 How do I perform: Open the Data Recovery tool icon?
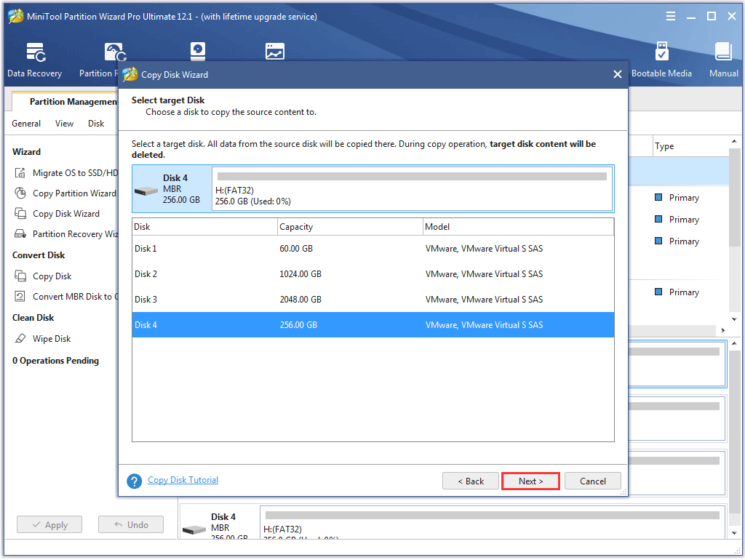point(36,52)
